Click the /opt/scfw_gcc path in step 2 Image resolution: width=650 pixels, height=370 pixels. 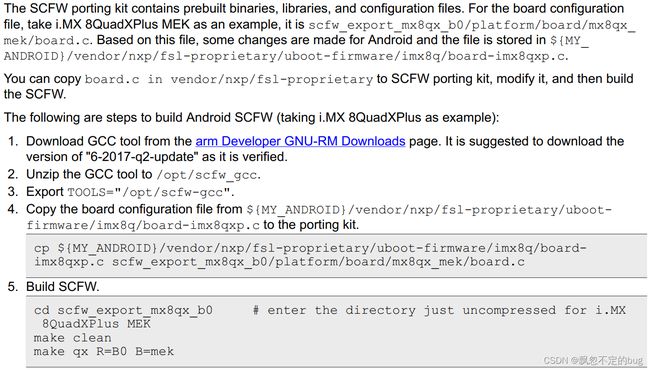click(208, 175)
